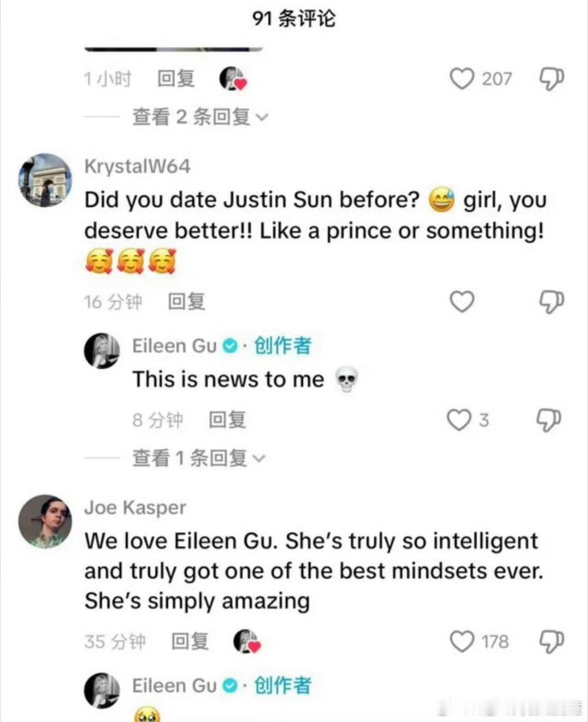Expand 查看 2 条回复 replies
The height and width of the screenshot is (722, 588).
200,117
